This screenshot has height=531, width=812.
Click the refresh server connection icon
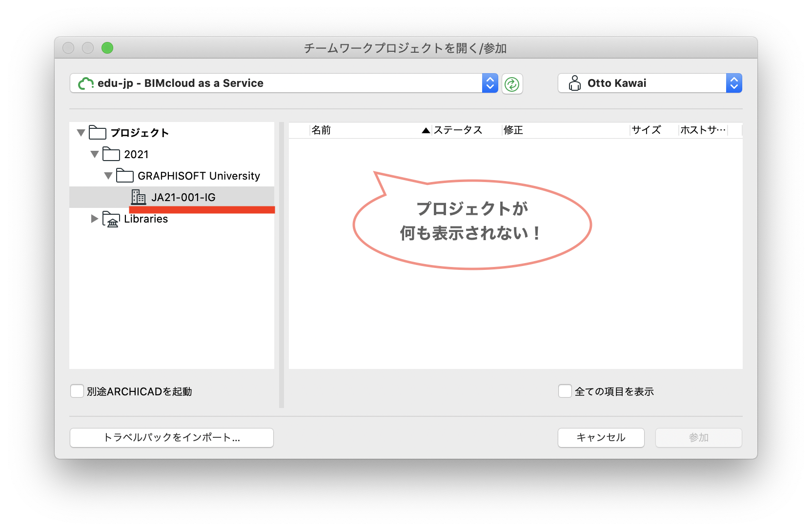click(512, 84)
